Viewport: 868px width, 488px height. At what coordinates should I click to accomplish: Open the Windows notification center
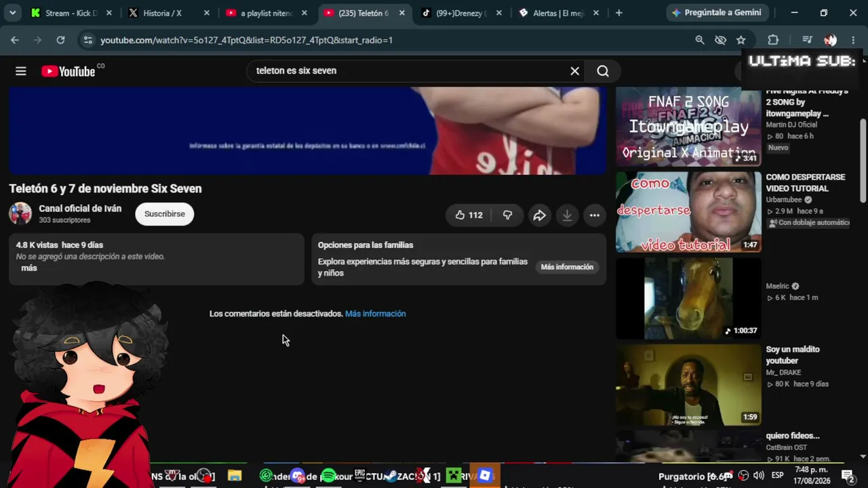[x=848, y=476]
